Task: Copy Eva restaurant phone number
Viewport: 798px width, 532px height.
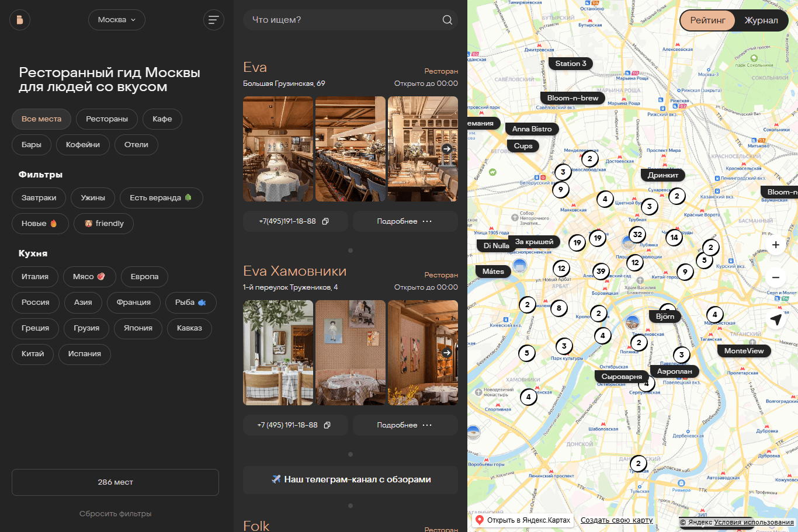Action: point(325,221)
